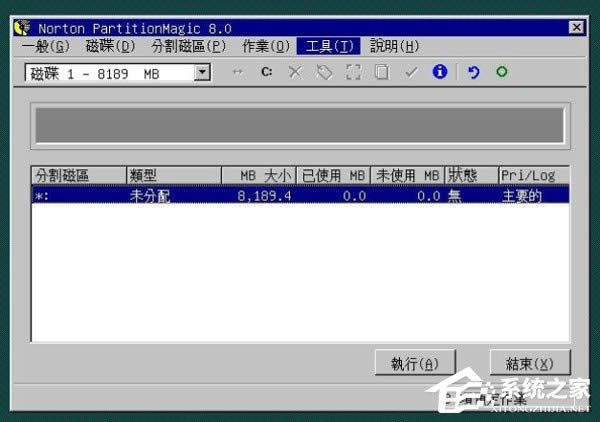Click the label tag toolbar icon
The image size is (600, 422).
pos(324,72)
